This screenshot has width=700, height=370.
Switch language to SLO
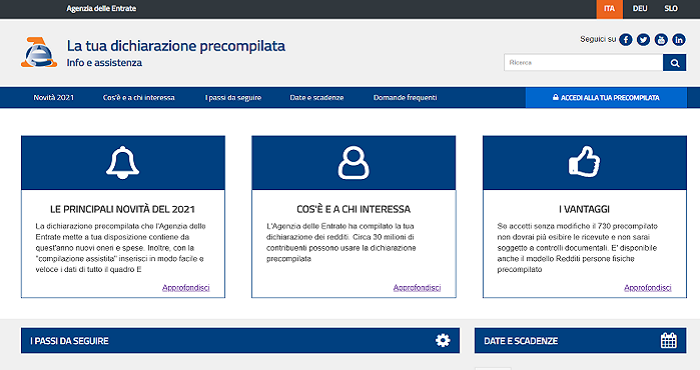click(671, 8)
